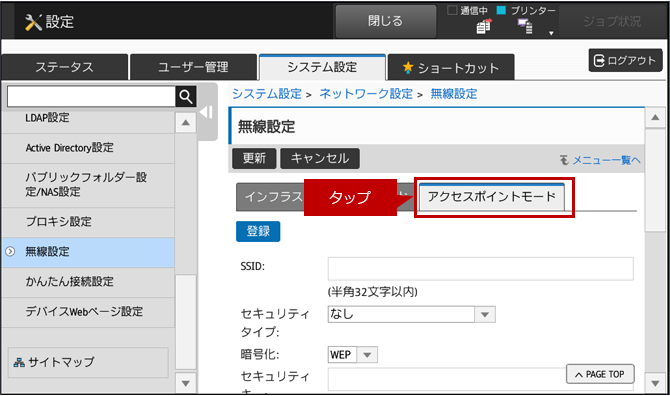Click into the SSID input field
Screen dimensions: 670x396
(x=481, y=269)
